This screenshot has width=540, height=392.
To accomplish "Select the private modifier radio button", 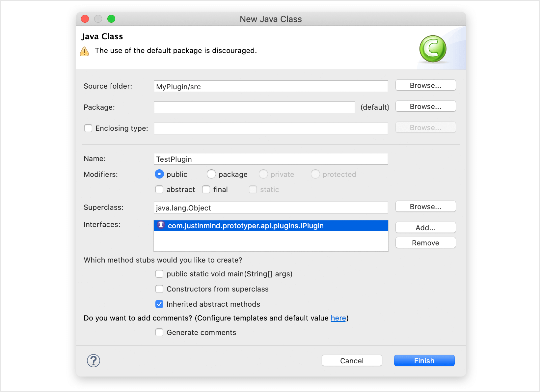I will coord(263,174).
